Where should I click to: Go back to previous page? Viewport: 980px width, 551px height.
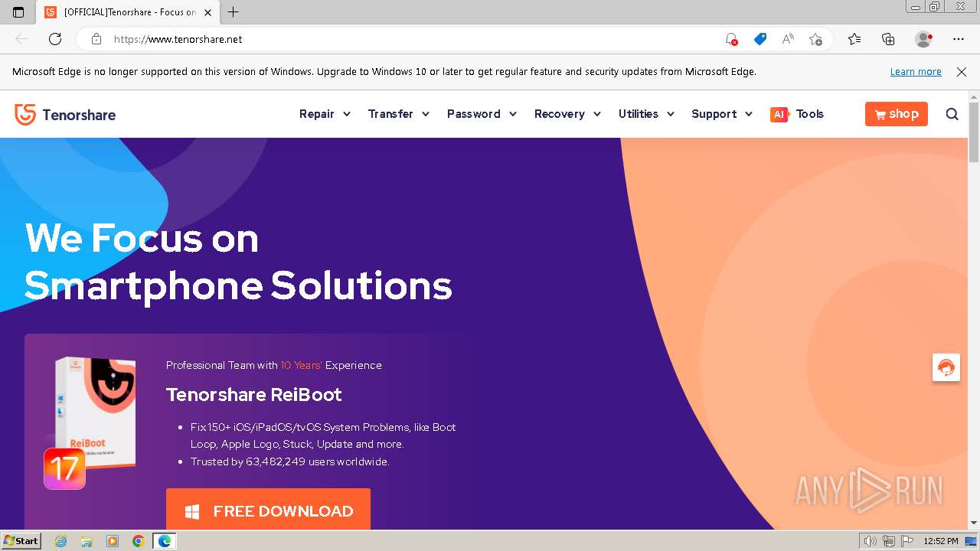pyautogui.click(x=21, y=39)
